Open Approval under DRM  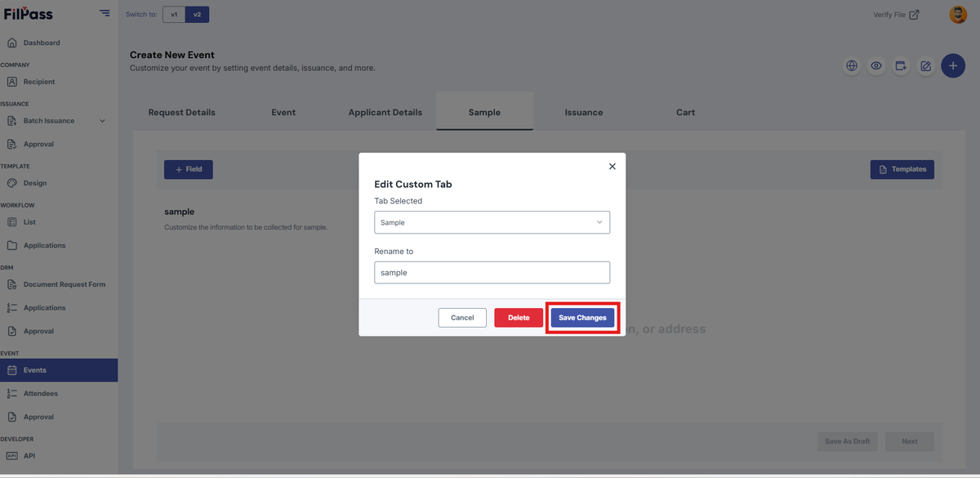click(x=38, y=331)
